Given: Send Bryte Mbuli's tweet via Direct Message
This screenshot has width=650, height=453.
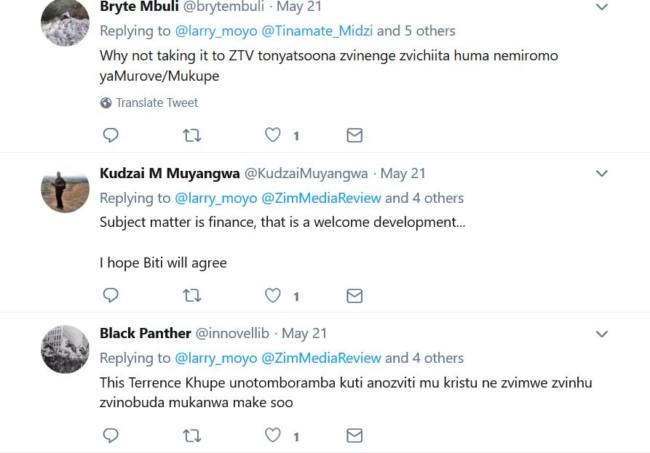Looking at the screenshot, I should (x=353, y=134).
